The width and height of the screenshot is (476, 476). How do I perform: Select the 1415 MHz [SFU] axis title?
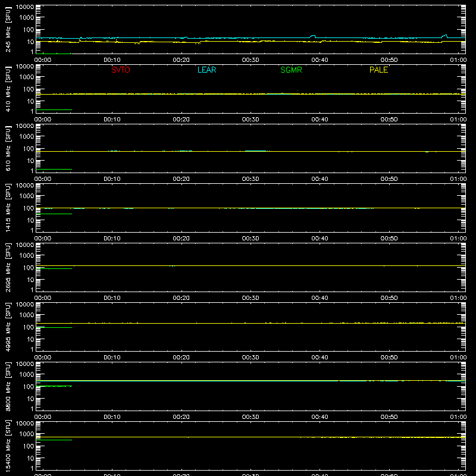[x=8, y=208]
